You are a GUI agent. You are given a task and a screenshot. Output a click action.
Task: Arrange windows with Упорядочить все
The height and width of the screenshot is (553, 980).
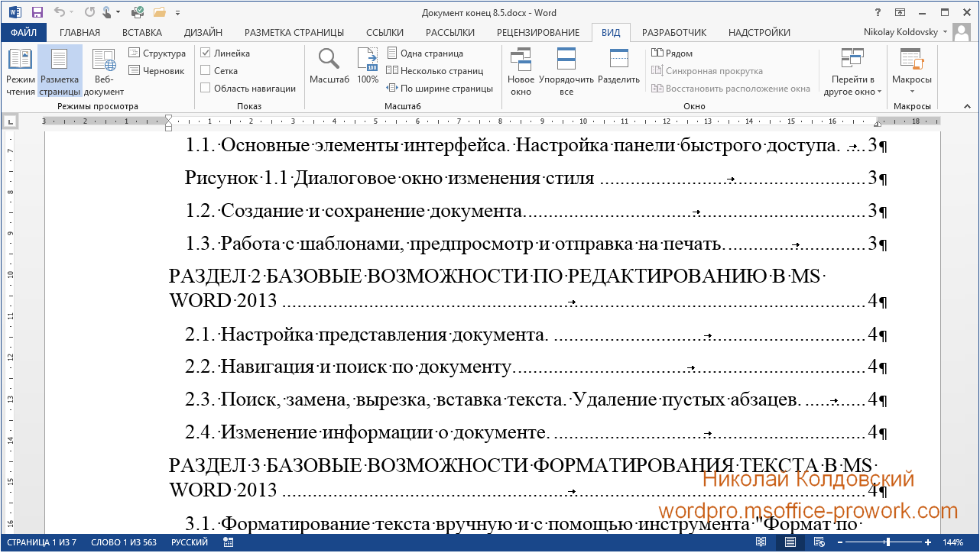[x=566, y=71]
